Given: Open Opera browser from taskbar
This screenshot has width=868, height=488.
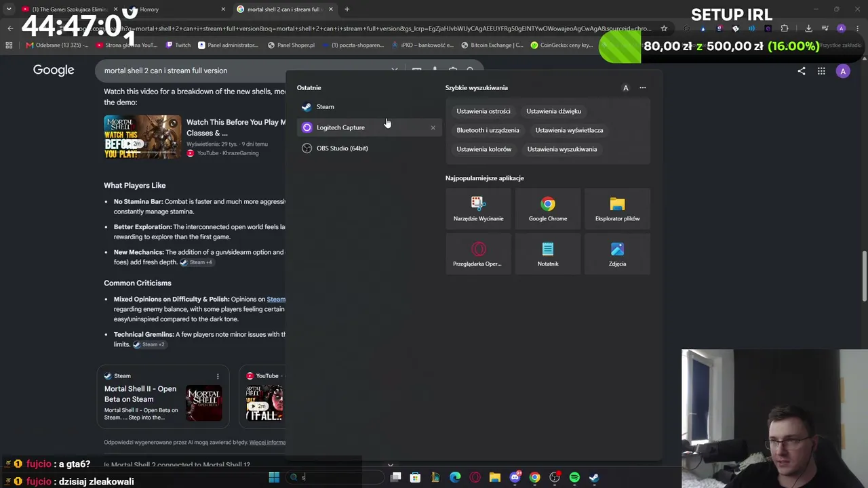Looking at the screenshot, I should pos(475,477).
